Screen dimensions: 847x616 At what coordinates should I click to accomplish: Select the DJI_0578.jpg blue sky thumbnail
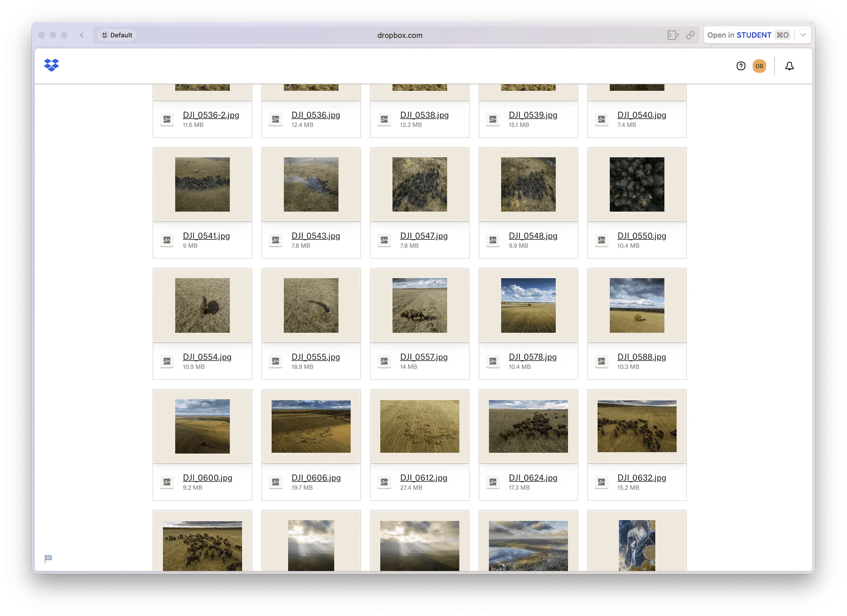[x=528, y=306]
